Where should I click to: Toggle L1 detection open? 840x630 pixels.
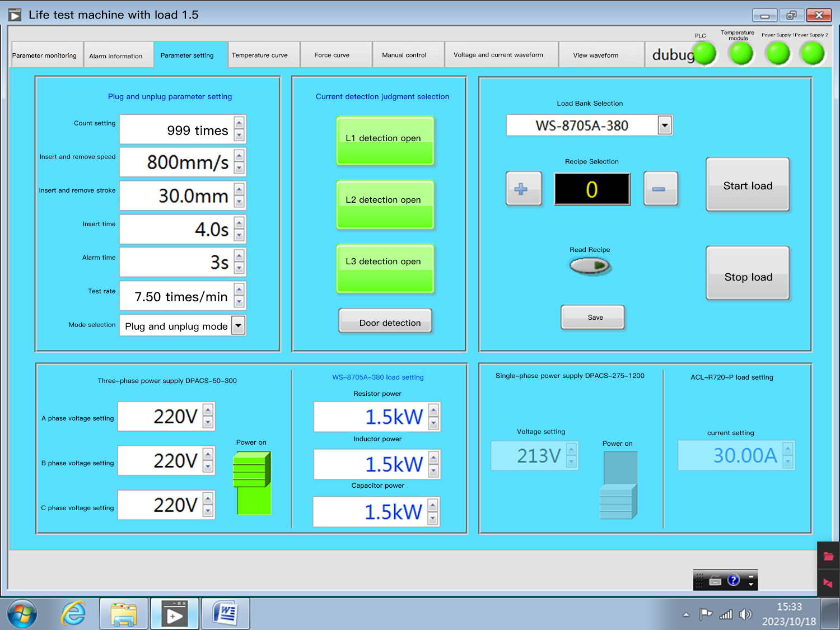click(385, 141)
